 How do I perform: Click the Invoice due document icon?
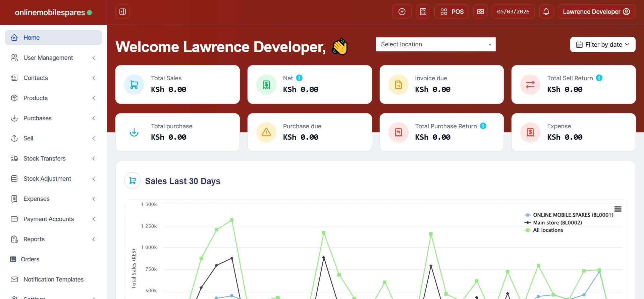point(398,85)
